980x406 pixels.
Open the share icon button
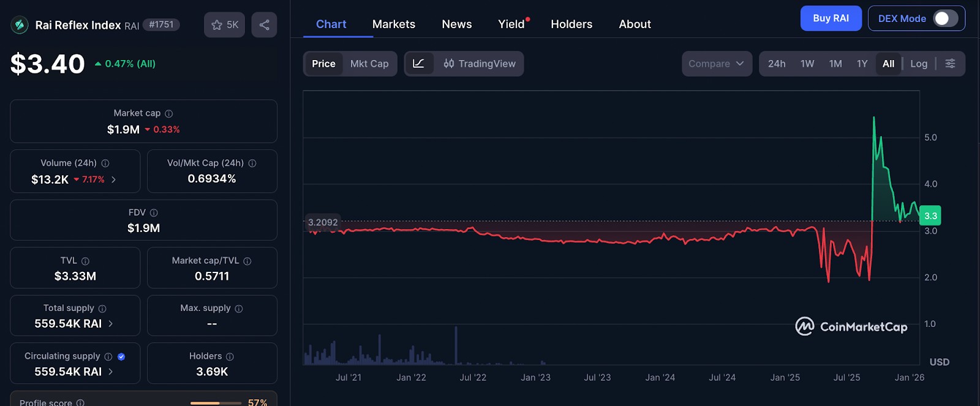pyautogui.click(x=264, y=25)
